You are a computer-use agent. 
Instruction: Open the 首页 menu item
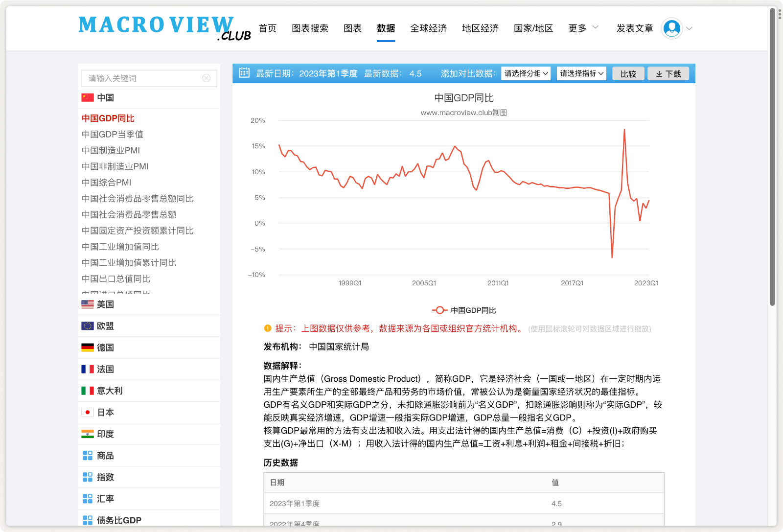point(267,28)
